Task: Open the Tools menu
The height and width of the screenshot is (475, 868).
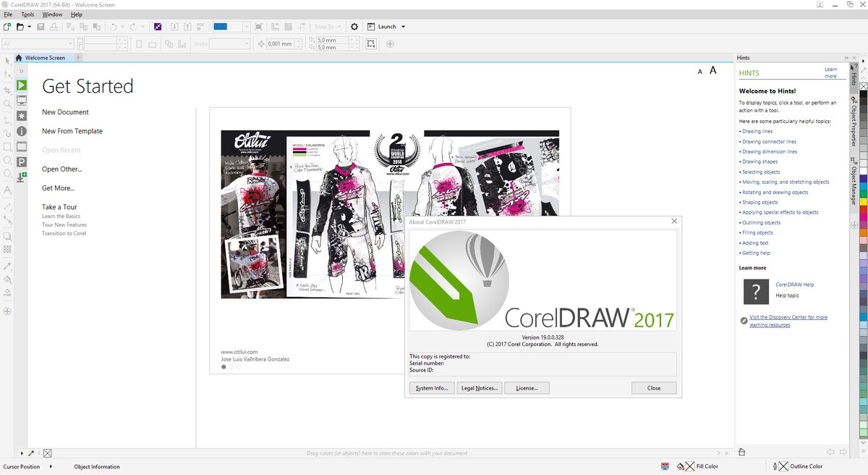Action: [x=27, y=14]
